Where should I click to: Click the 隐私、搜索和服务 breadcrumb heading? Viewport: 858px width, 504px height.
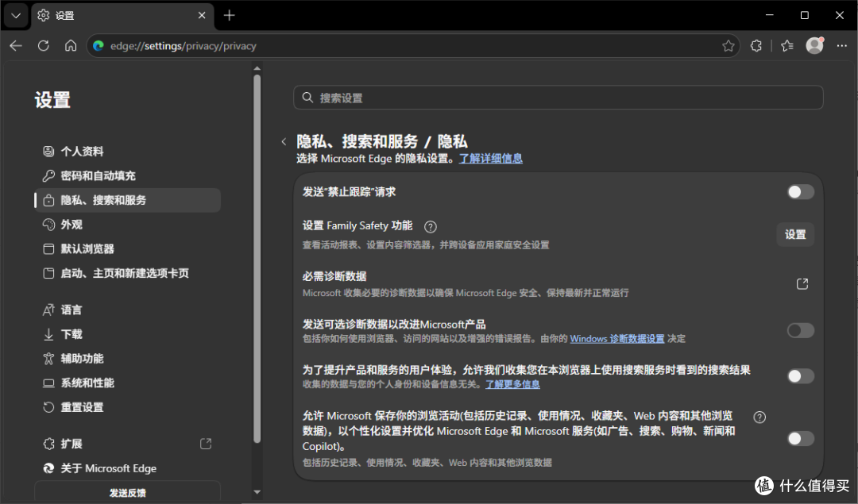click(357, 142)
